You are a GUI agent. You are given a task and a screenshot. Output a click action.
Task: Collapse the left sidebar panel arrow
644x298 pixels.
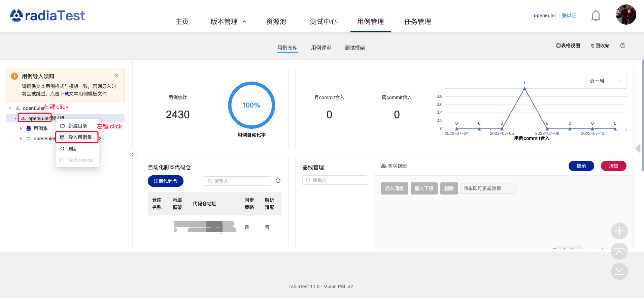[133, 154]
